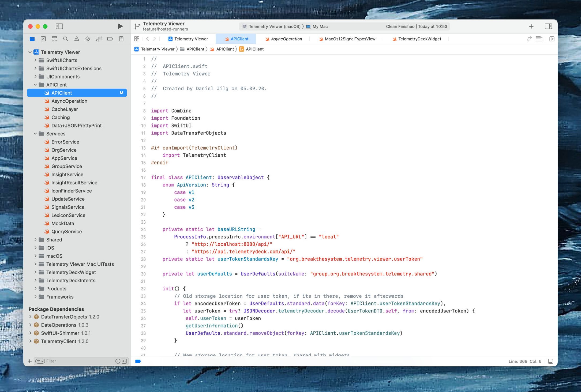This screenshot has width=581, height=392.
Task: Expand the SwiftUICharts folder
Action: click(35, 60)
